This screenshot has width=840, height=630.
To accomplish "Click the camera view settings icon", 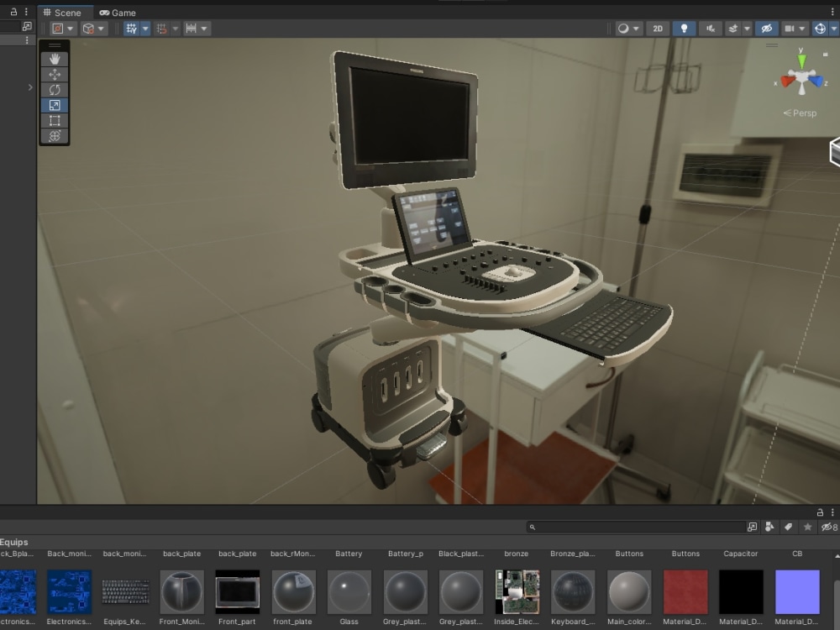I will 790,28.
